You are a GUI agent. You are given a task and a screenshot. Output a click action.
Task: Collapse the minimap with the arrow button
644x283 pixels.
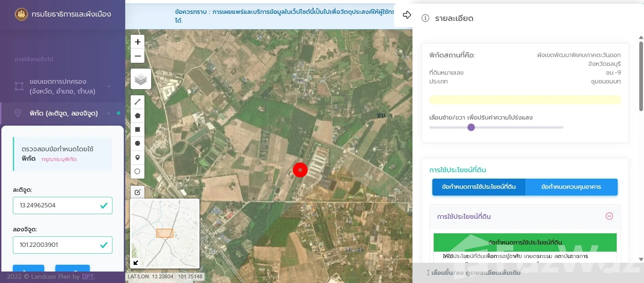click(x=136, y=262)
